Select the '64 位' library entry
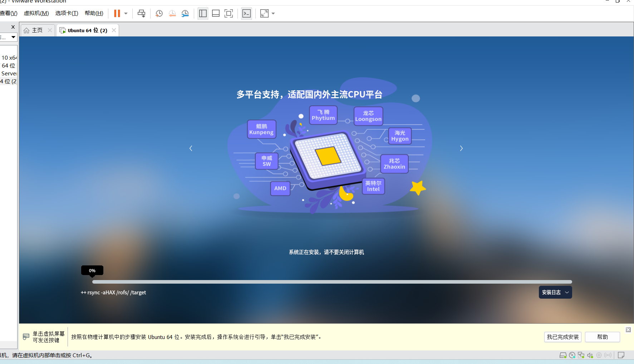 click(9, 65)
